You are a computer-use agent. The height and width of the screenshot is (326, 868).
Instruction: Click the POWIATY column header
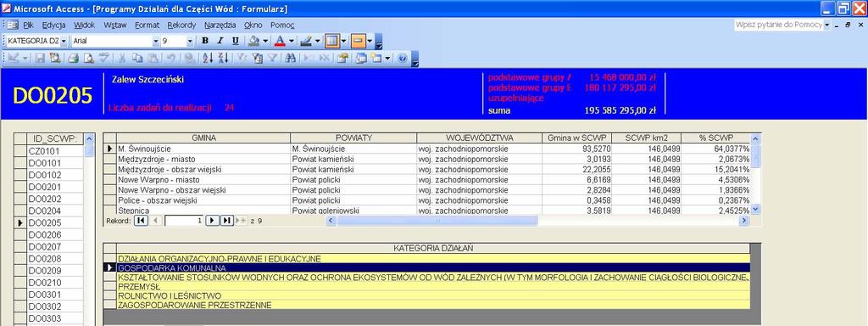[353, 138]
